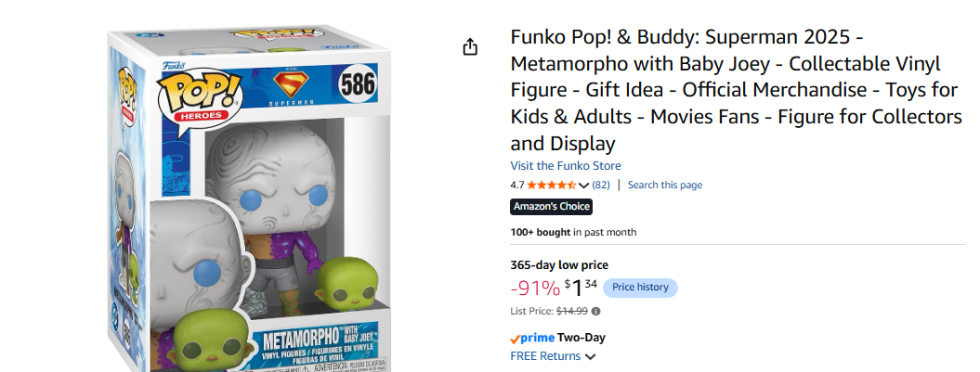
Task: Visit the Funko Store link
Action: click(566, 165)
